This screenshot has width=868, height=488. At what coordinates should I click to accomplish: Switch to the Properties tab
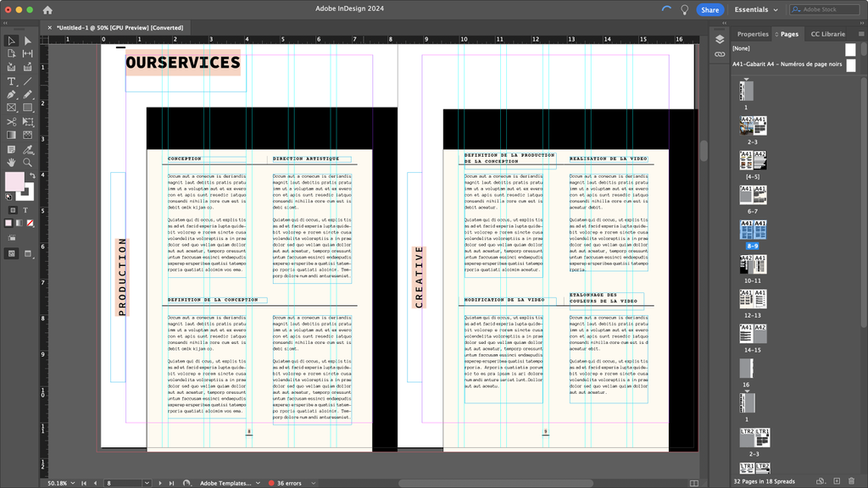click(753, 34)
